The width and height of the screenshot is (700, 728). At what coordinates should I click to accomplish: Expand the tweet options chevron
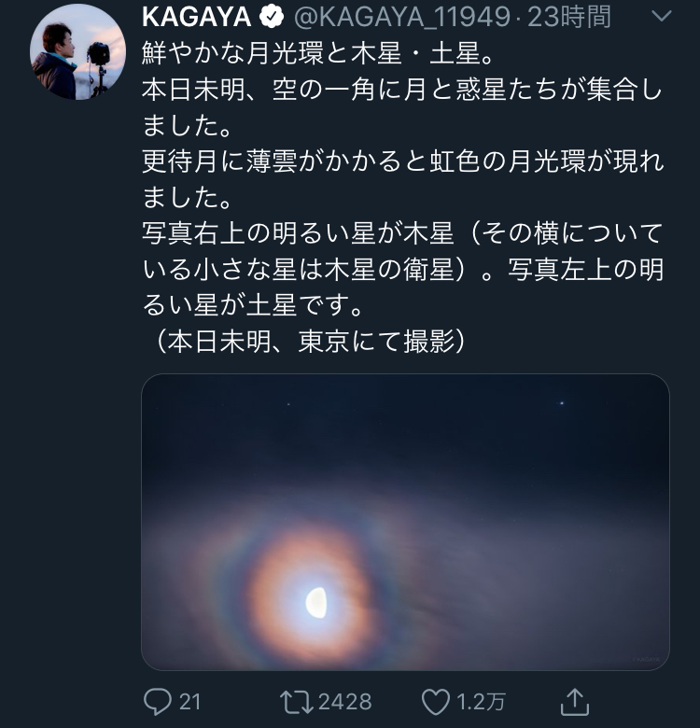click(x=660, y=17)
